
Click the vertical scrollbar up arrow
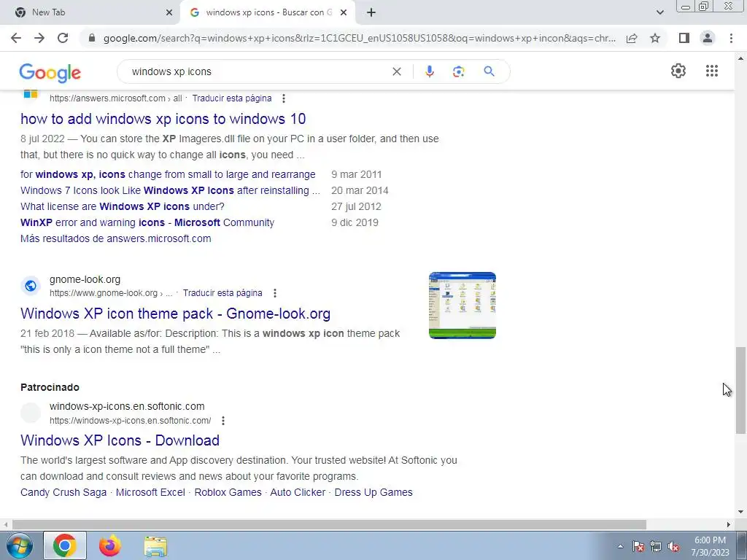(740, 58)
